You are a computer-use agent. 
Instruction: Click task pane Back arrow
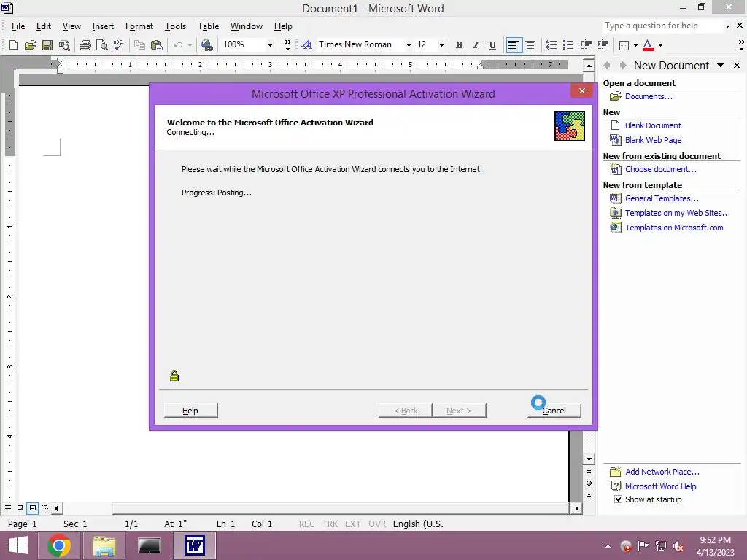[607, 66]
